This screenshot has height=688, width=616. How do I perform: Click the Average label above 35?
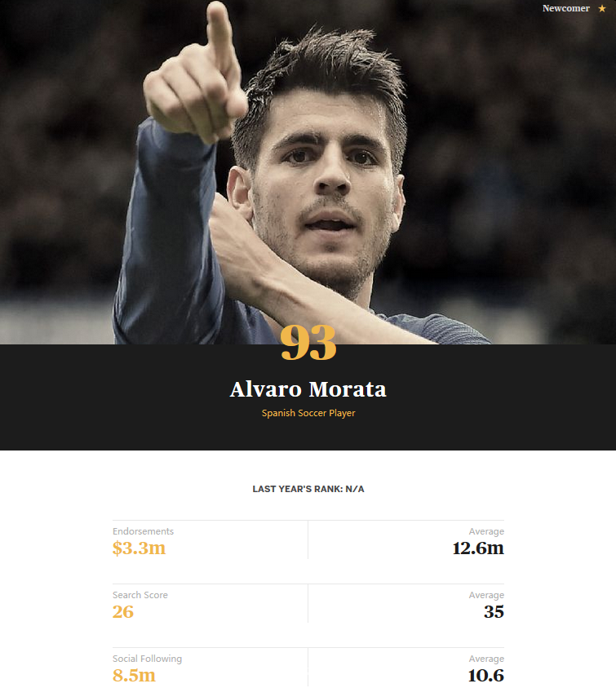coord(486,595)
